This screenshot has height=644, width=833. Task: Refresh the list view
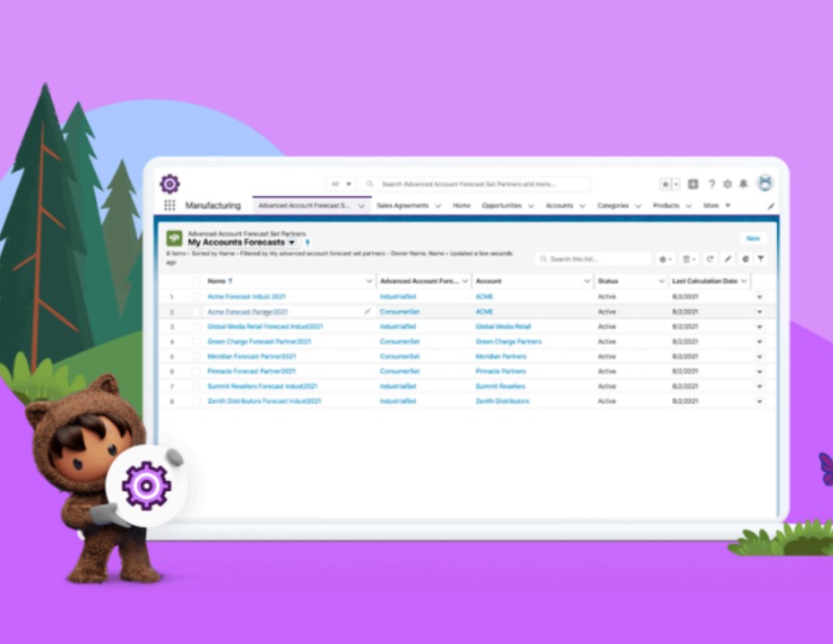709,259
